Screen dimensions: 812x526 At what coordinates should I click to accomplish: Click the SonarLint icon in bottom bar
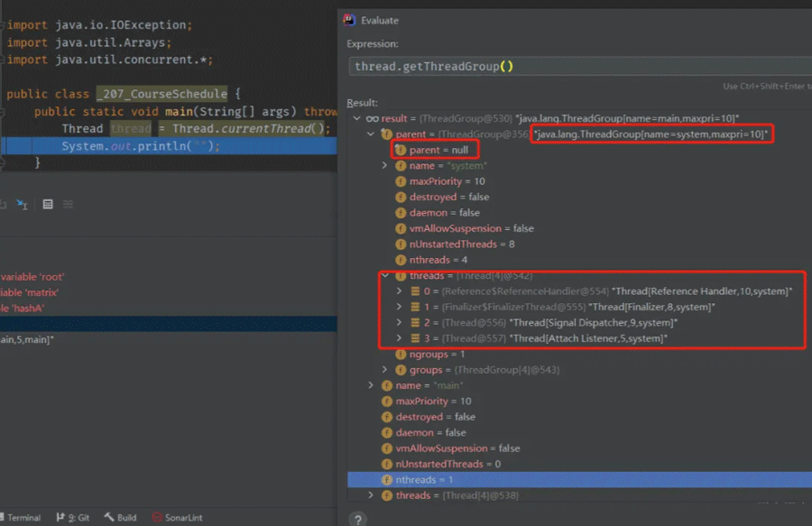(157, 518)
